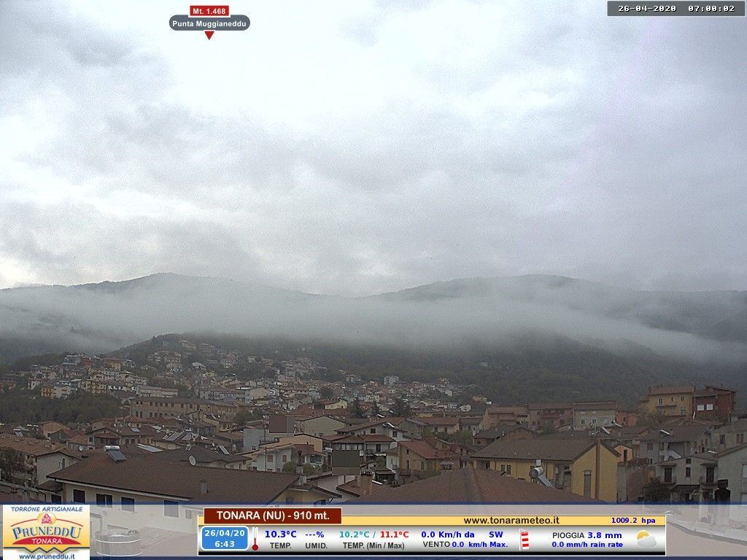The height and width of the screenshot is (560, 747).
Task: Click the Pruneddu Tonara sponsor logo
Action: pos(46,532)
